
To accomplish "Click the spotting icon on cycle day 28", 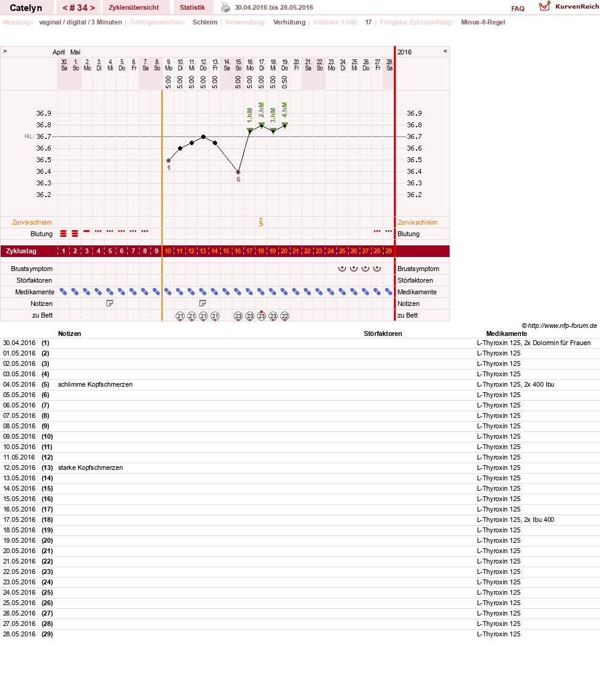I will (377, 231).
